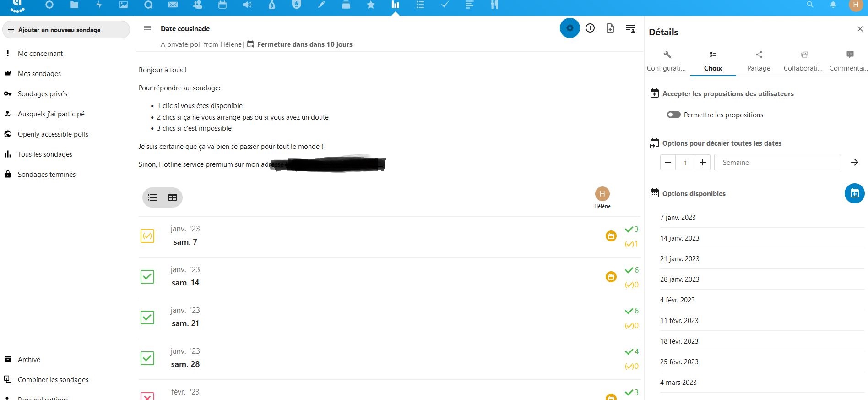Image resolution: width=868 pixels, height=400 pixels.
Task: Open notifications bell in top bar
Action: (833, 5)
